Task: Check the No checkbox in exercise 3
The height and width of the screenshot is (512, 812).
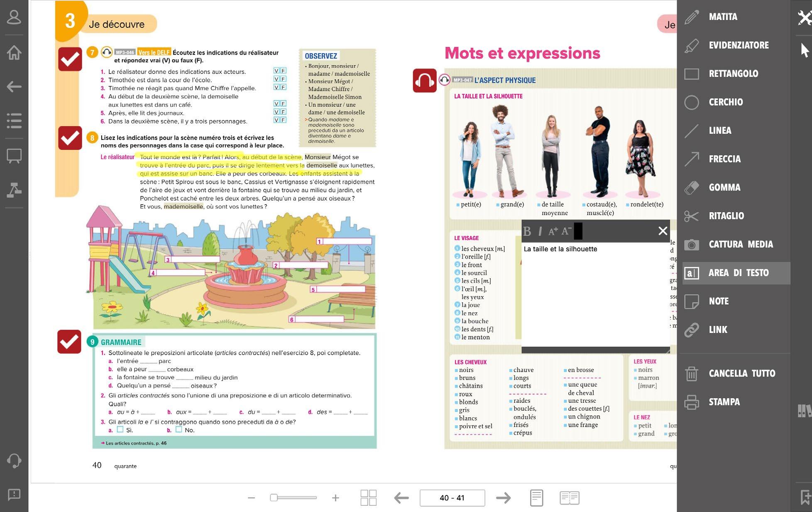Action: click(179, 430)
